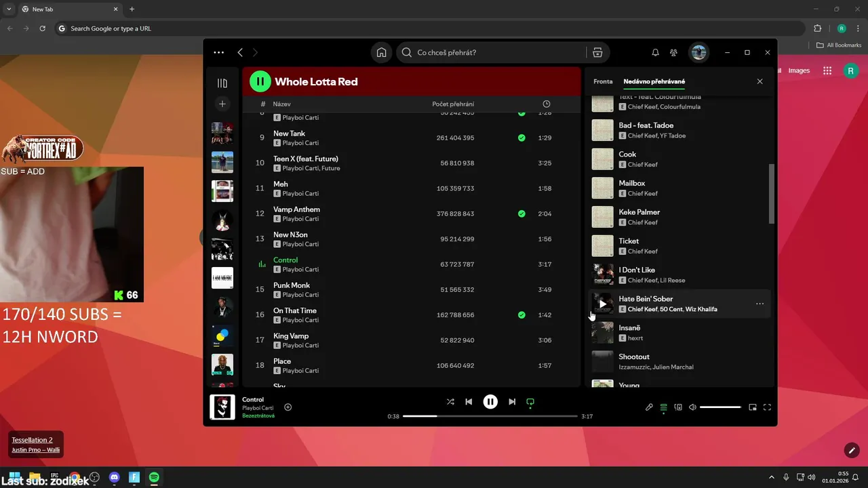Toggle the repeat mode button
Image resolution: width=868 pixels, height=488 pixels.
pos(530,402)
